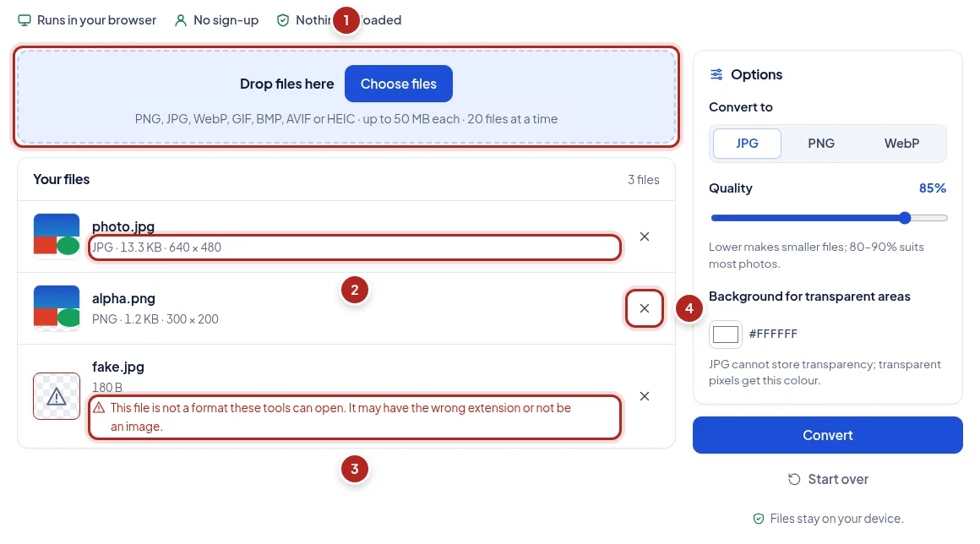Click the Quality label

click(731, 188)
